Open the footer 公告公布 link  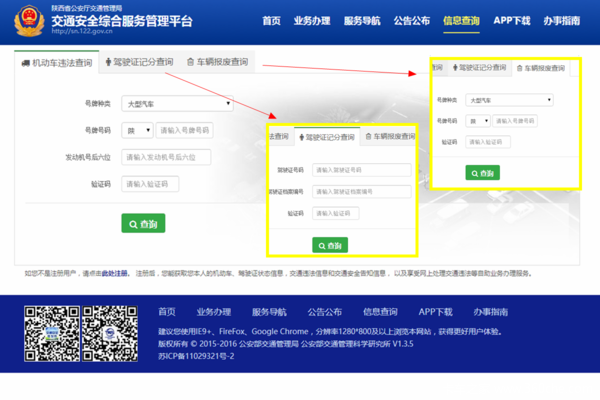pyautogui.click(x=324, y=312)
